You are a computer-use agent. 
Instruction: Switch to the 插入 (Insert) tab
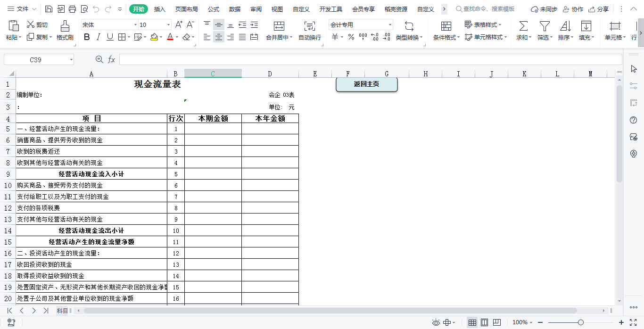pyautogui.click(x=160, y=9)
